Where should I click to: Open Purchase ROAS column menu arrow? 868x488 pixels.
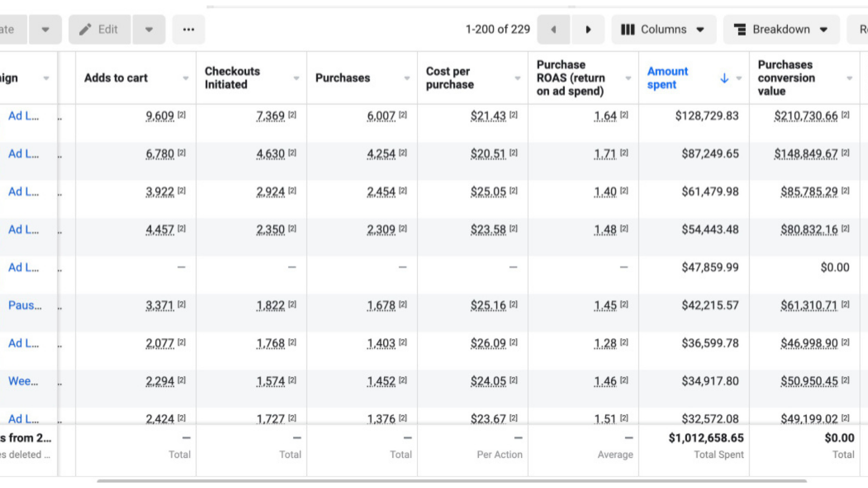click(x=628, y=78)
